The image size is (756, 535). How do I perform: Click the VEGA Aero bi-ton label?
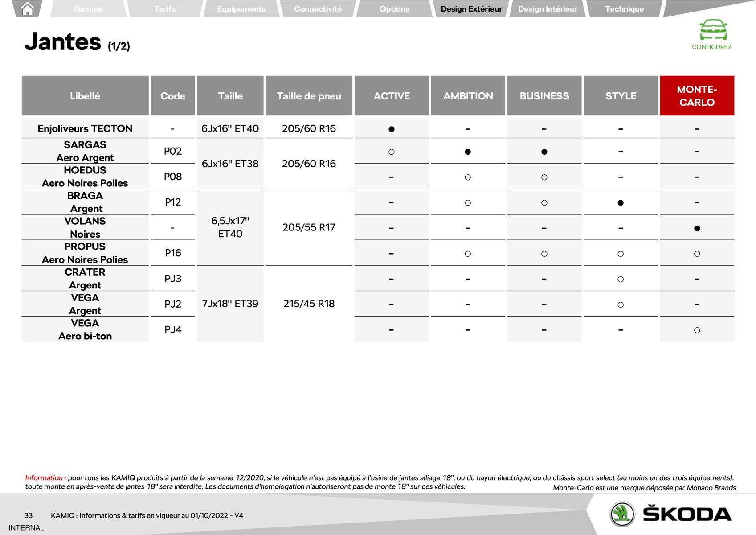(x=85, y=329)
